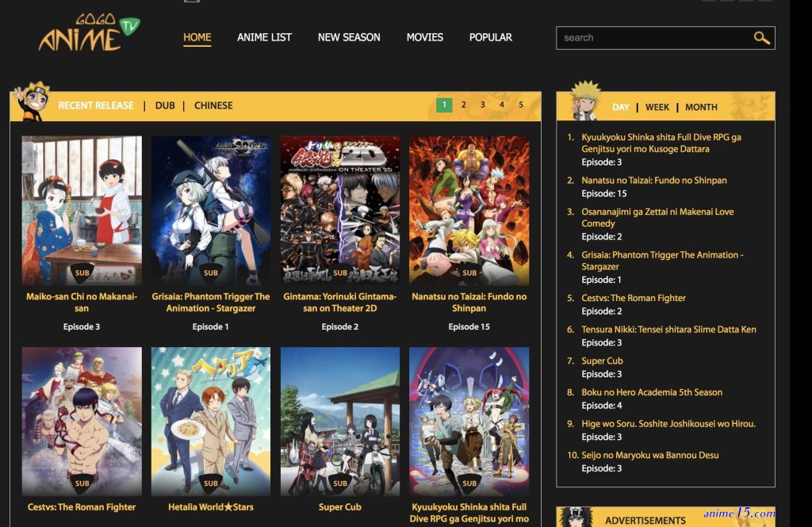Click 'Episode: 4' under Boku no Hero
812x527 pixels.
[x=602, y=405]
